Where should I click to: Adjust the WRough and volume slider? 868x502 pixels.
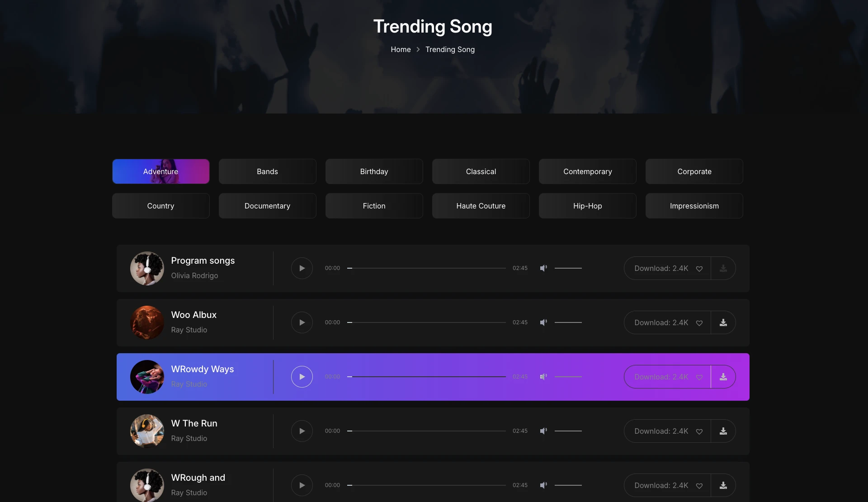[568, 485]
